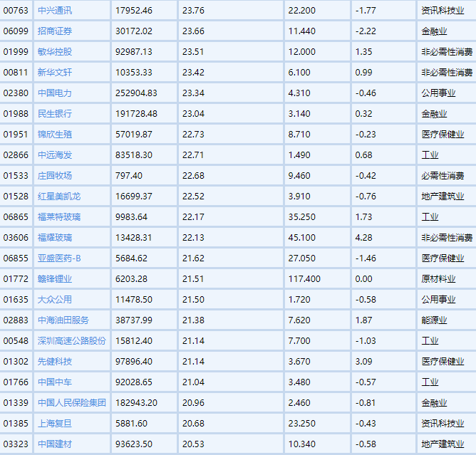Click the price 45.100
This screenshot has height=455, width=476.
tap(302, 238)
